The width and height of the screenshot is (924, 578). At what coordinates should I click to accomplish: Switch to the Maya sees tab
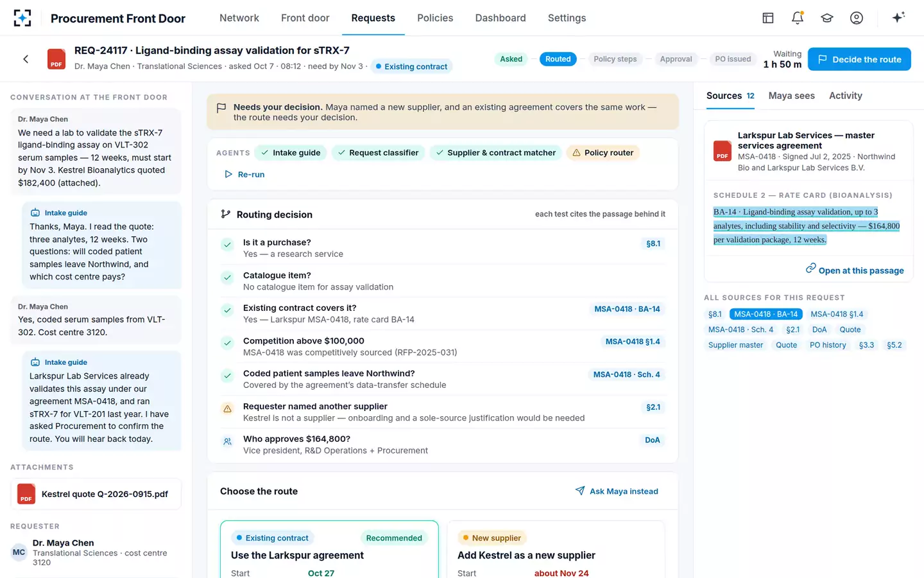coord(792,96)
